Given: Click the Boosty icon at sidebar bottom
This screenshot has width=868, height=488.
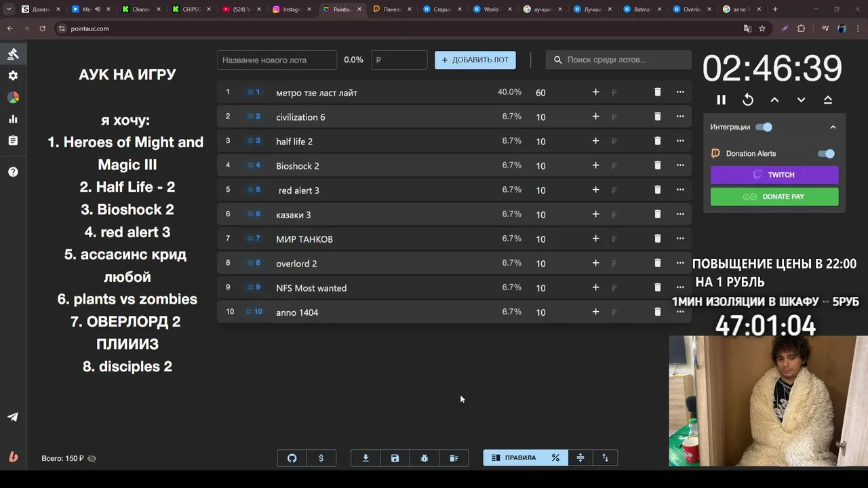Looking at the screenshot, I should point(13,457).
